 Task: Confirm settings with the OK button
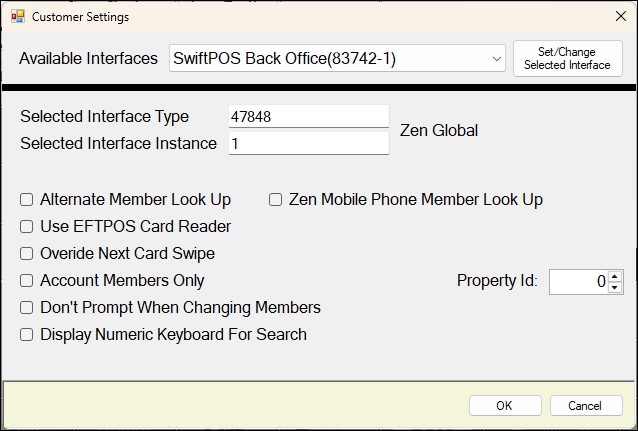[505, 406]
